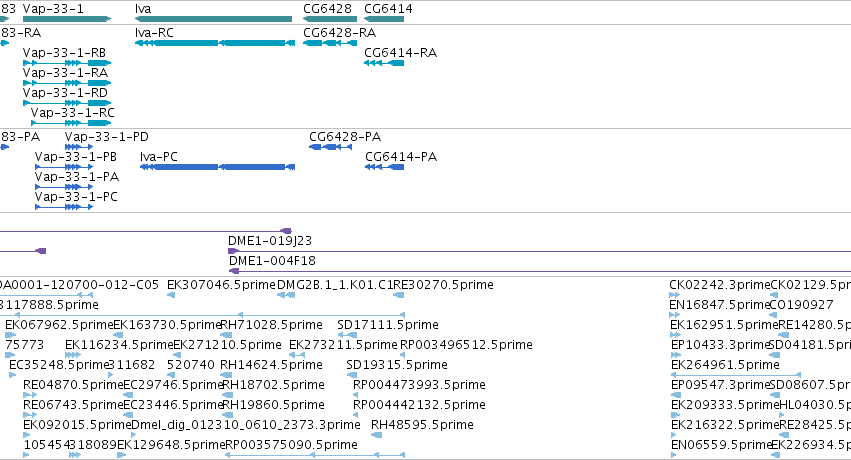Select the SD17111.5prime EST label
Image resolution: width=851 pixels, height=460 pixels.
[x=388, y=325]
